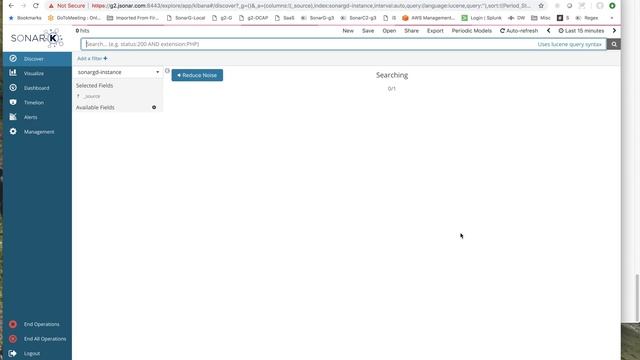The height and width of the screenshot is (360, 640).
Task: Click Open in the top menu
Action: point(389,31)
